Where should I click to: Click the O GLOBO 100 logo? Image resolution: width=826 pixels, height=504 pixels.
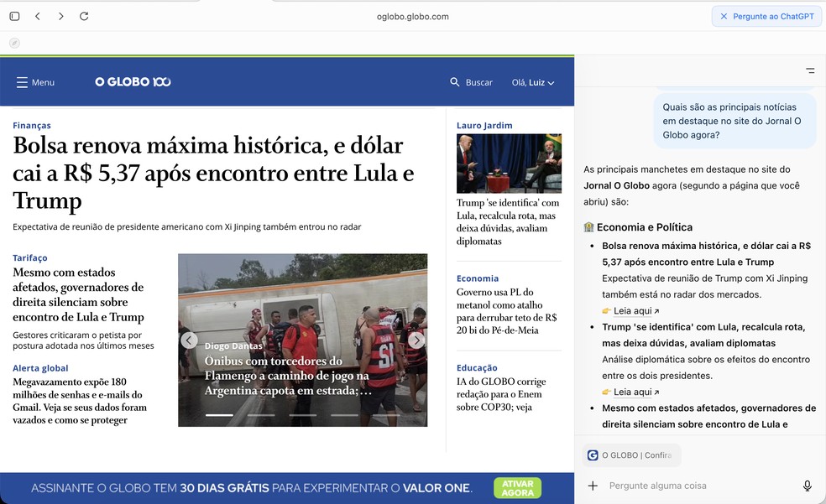click(132, 81)
